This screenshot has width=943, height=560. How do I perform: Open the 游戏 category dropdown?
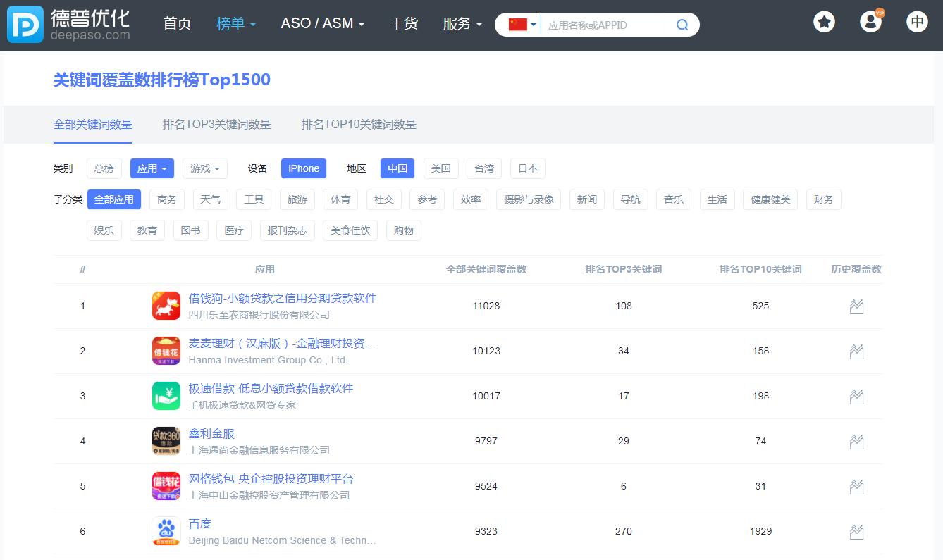coord(205,168)
